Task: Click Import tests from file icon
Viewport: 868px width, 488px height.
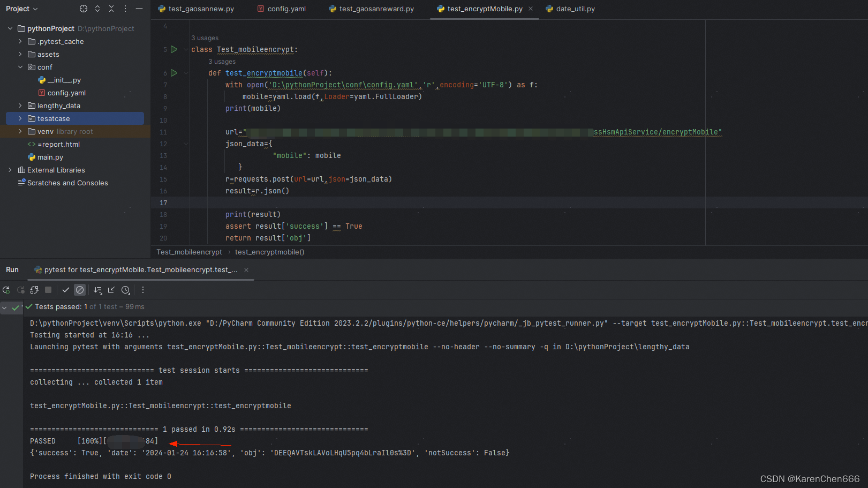Action: [x=111, y=290]
